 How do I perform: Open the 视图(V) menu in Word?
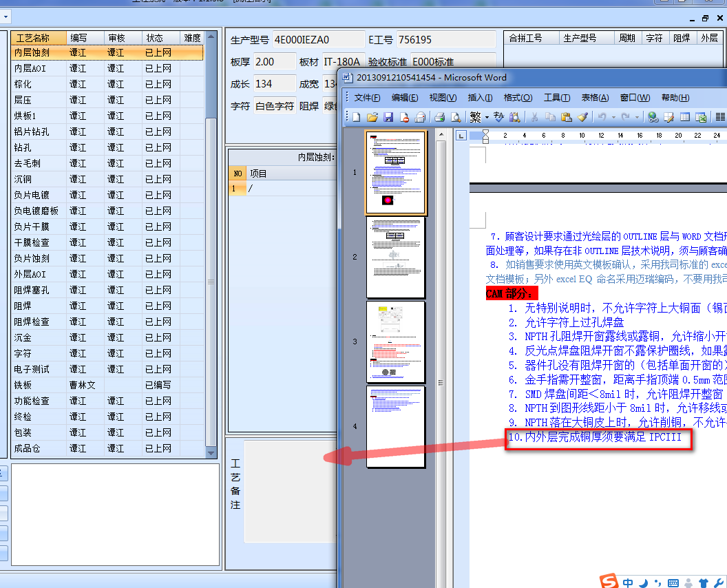click(443, 98)
